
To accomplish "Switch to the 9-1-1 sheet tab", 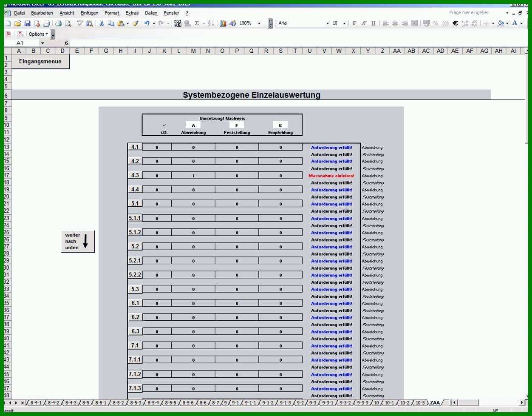I will pos(250,403).
